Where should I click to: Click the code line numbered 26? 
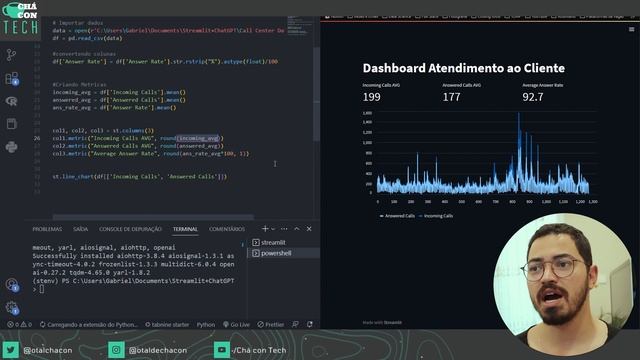(138, 138)
